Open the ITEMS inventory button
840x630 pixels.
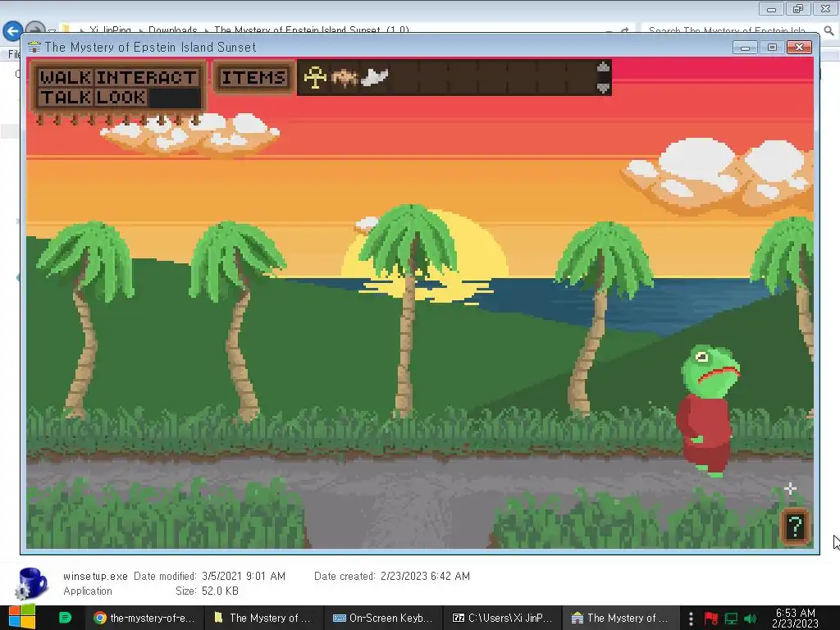tap(253, 78)
